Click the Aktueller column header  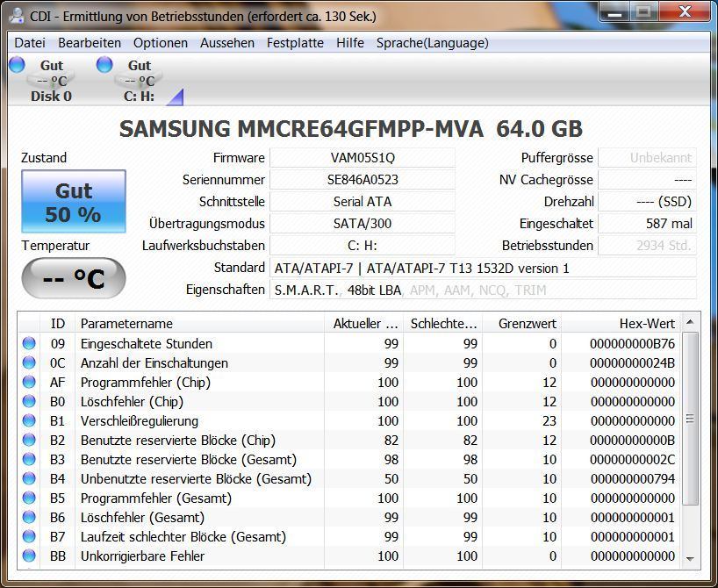(364, 323)
